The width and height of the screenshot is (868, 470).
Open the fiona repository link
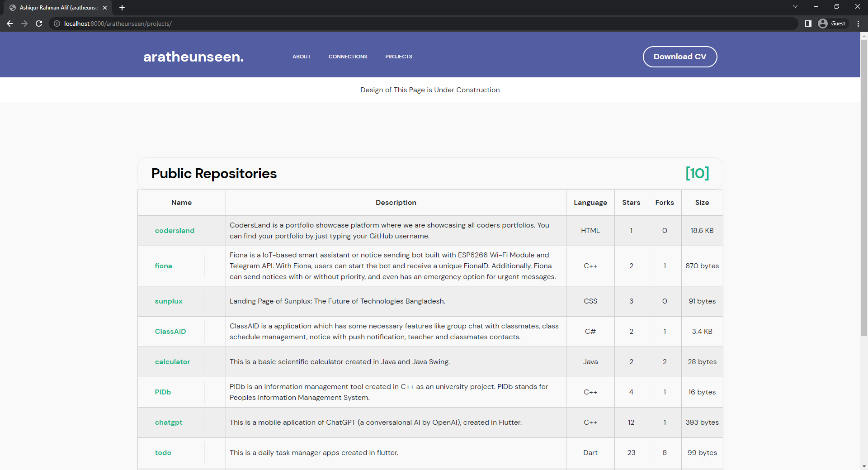coord(163,266)
